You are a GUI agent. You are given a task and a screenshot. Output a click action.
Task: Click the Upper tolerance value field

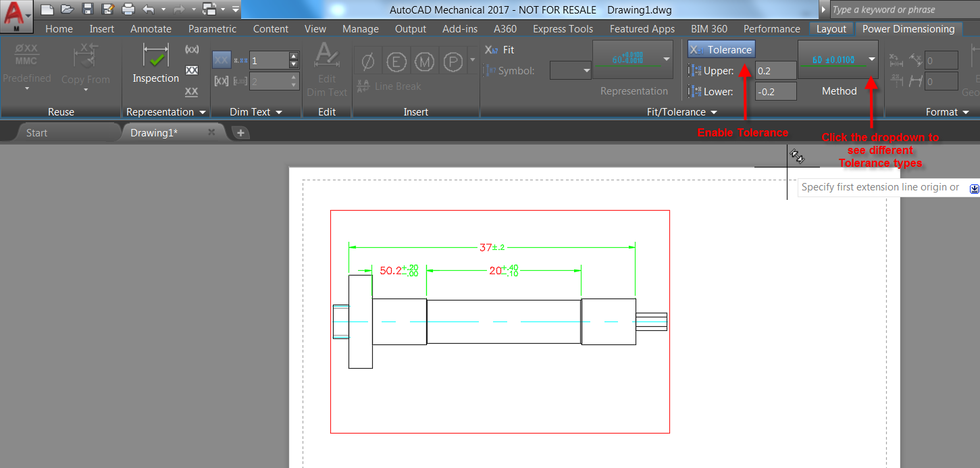pyautogui.click(x=776, y=71)
